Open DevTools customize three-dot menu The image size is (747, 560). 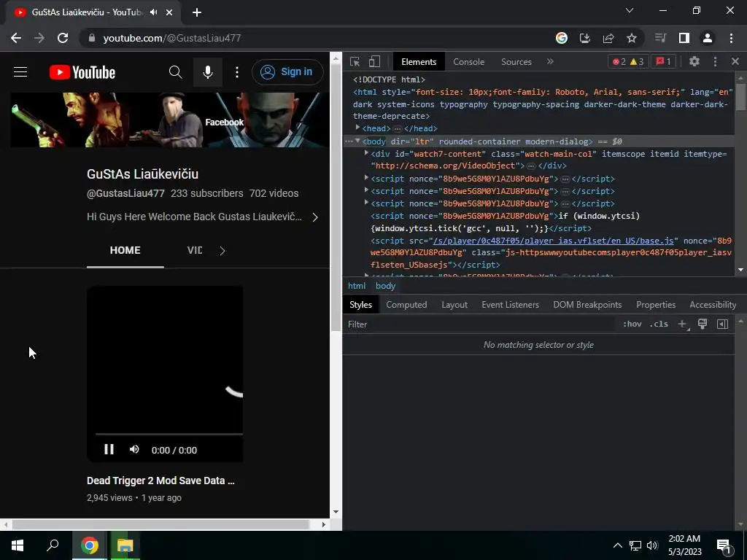tap(715, 61)
